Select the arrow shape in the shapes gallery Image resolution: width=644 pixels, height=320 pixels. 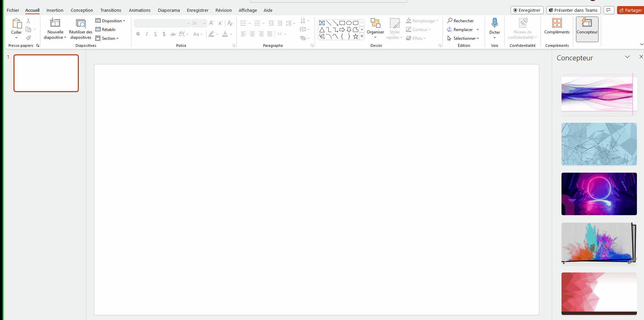click(x=342, y=29)
